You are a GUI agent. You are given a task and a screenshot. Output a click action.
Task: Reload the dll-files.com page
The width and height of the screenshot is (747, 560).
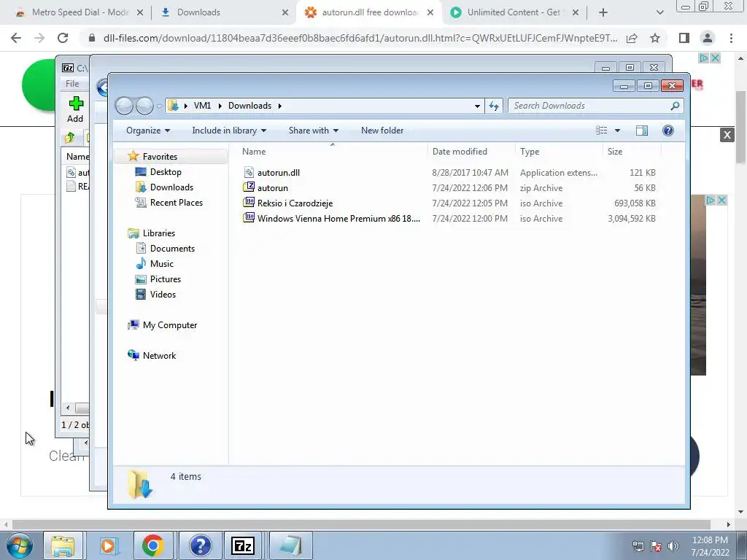(x=63, y=38)
